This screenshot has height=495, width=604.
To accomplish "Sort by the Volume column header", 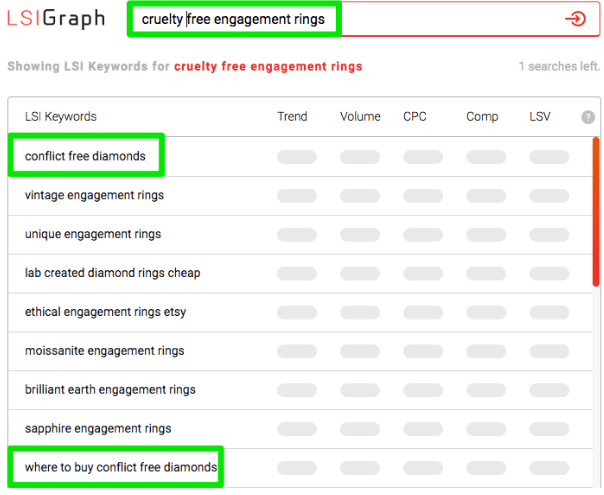I will (360, 116).
